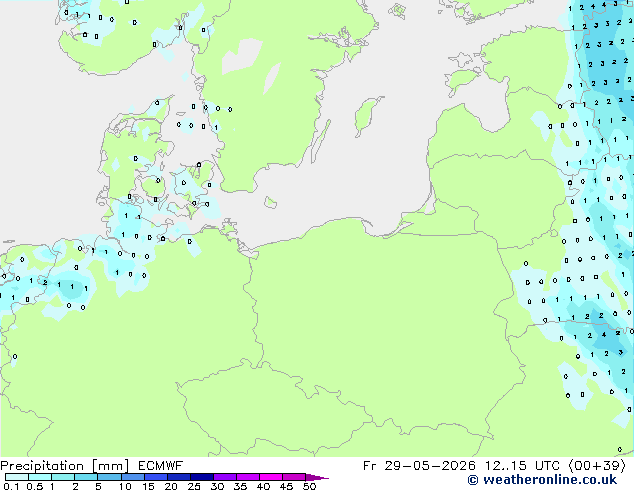This screenshot has height=490, width=634.
Task: Click the 'ECMWF' model label
Action: click(x=161, y=466)
